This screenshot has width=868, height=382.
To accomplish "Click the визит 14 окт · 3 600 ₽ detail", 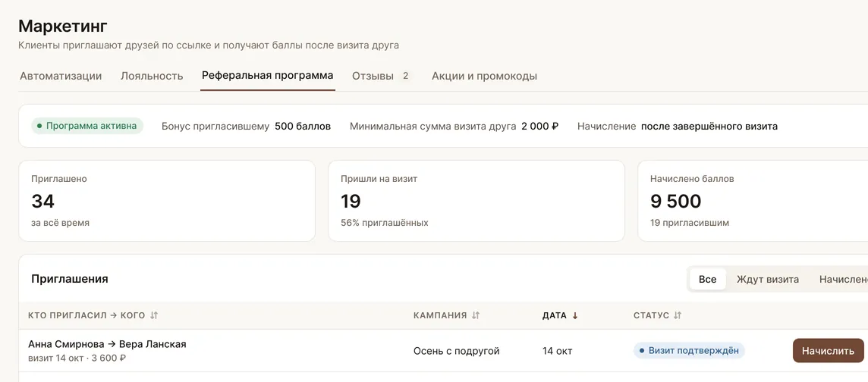I will pos(77,359).
